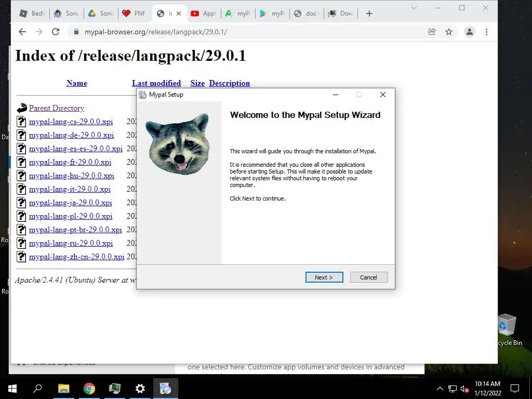Sort listing by Description
The width and height of the screenshot is (532, 399).
click(x=229, y=83)
